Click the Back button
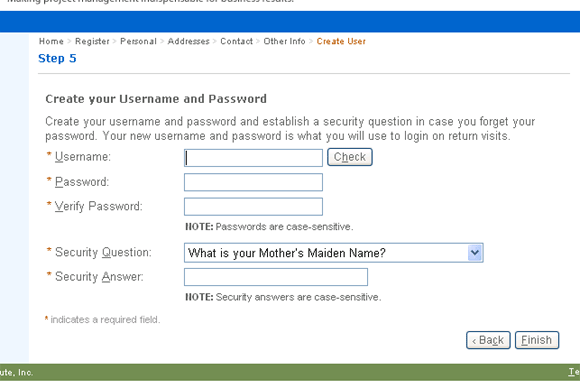 (x=488, y=340)
